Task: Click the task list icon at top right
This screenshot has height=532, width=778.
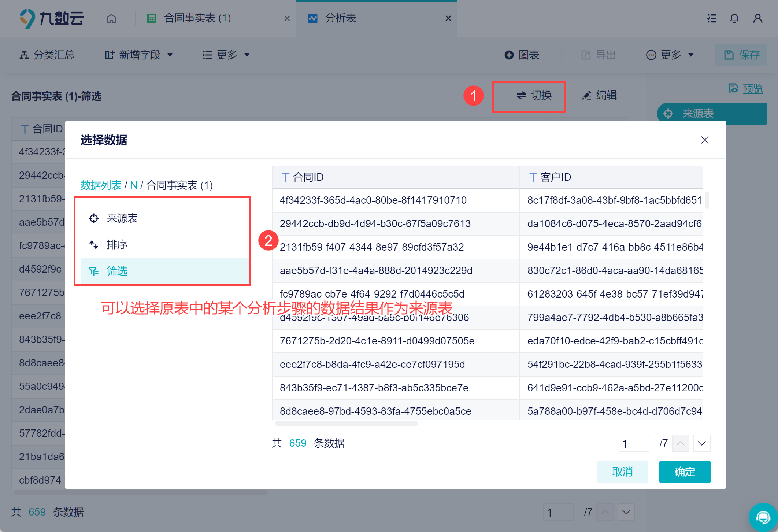Action: [x=711, y=18]
